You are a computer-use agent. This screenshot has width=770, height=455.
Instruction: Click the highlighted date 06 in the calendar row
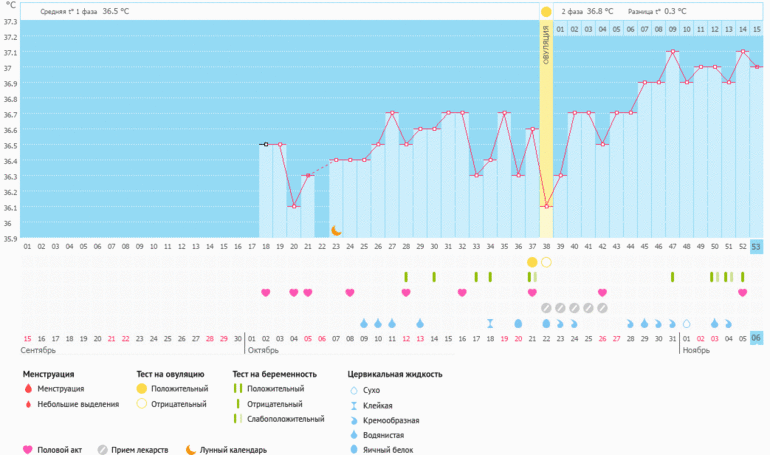click(757, 338)
